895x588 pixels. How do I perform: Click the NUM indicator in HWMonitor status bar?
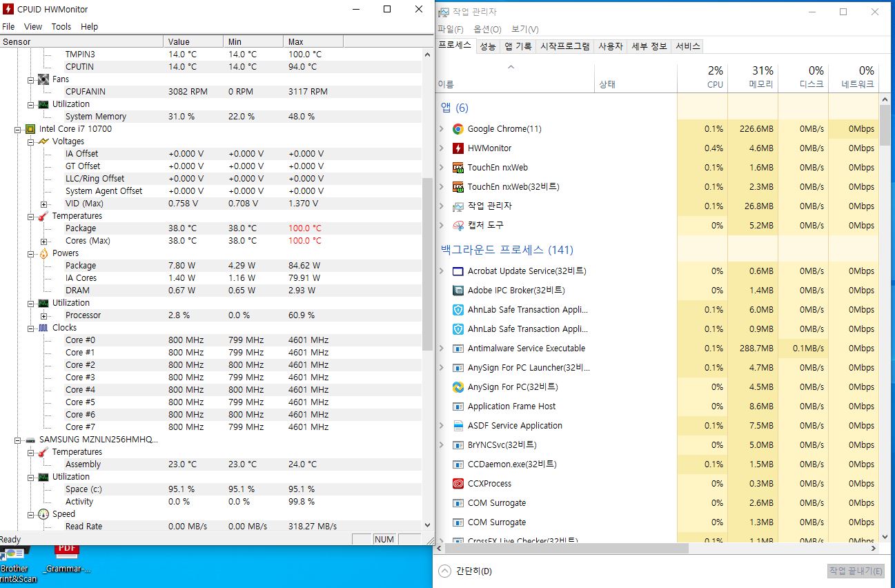point(384,539)
